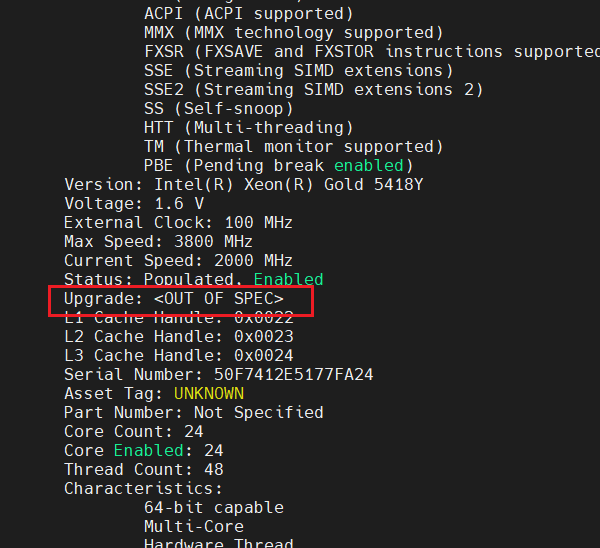Click the highlighted Upgrade: <OUT OF SPEC> line

pyautogui.click(x=174, y=299)
